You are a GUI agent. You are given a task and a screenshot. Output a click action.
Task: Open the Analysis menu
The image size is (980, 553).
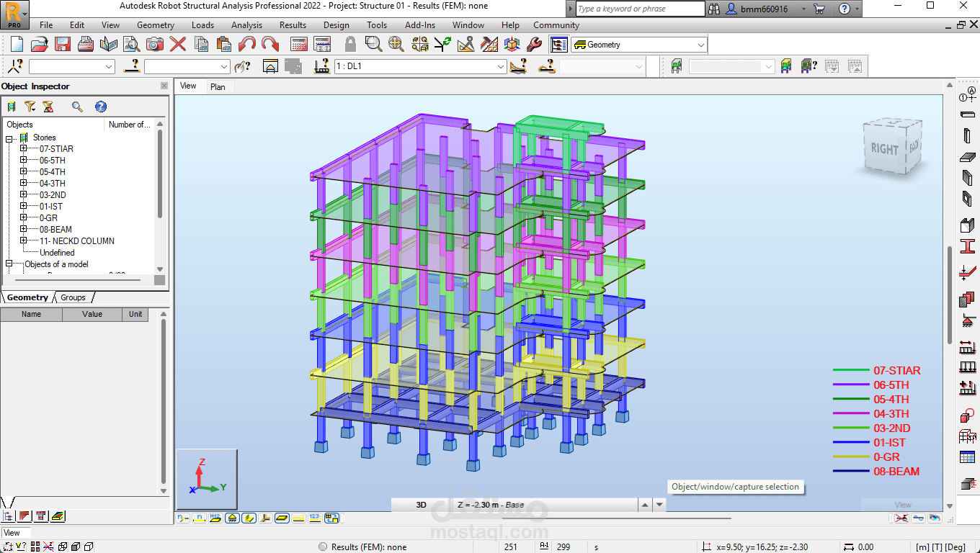coord(246,25)
